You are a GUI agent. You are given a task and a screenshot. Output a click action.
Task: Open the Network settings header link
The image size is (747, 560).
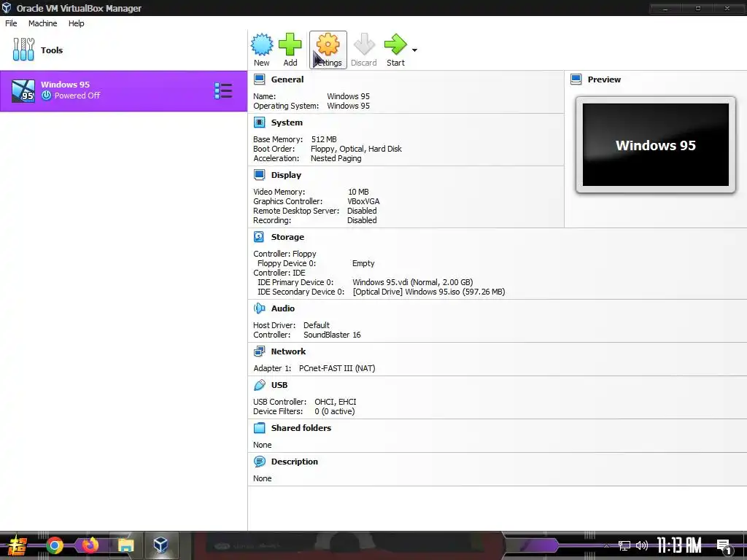[x=288, y=351]
